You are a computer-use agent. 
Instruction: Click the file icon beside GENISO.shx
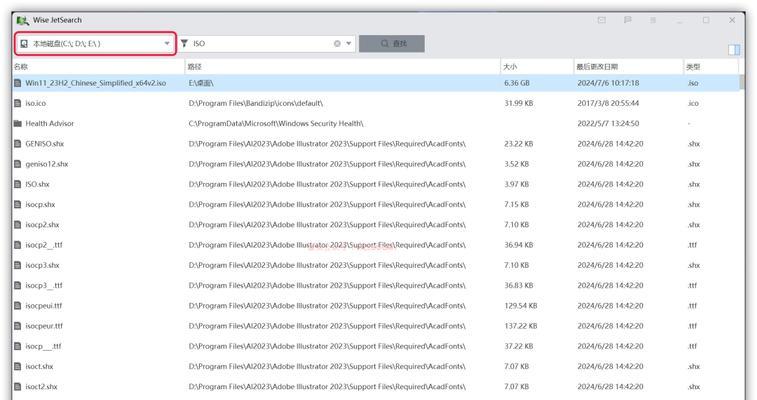coord(18,144)
